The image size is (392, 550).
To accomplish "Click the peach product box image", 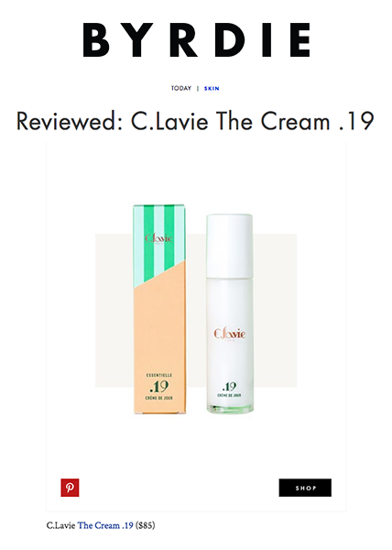I will point(159,309).
